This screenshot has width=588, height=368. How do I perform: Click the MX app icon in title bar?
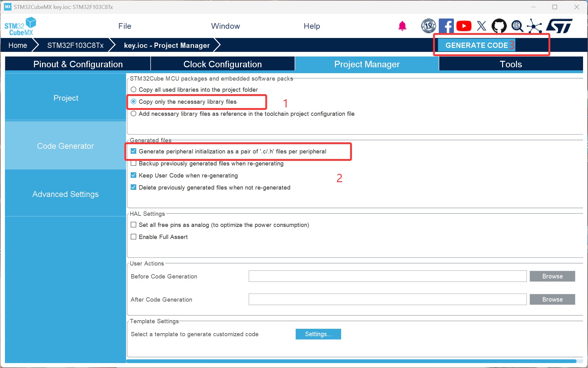tap(8, 7)
